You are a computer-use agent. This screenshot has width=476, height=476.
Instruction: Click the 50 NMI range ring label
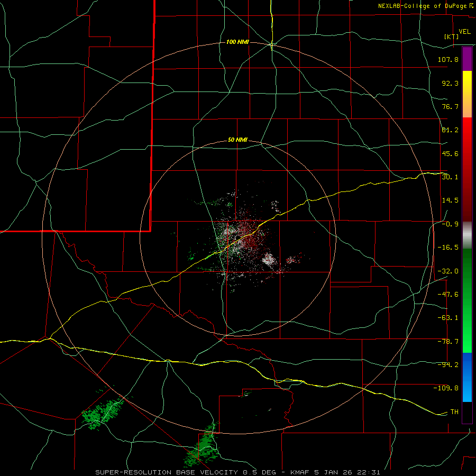click(x=237, y=140)
